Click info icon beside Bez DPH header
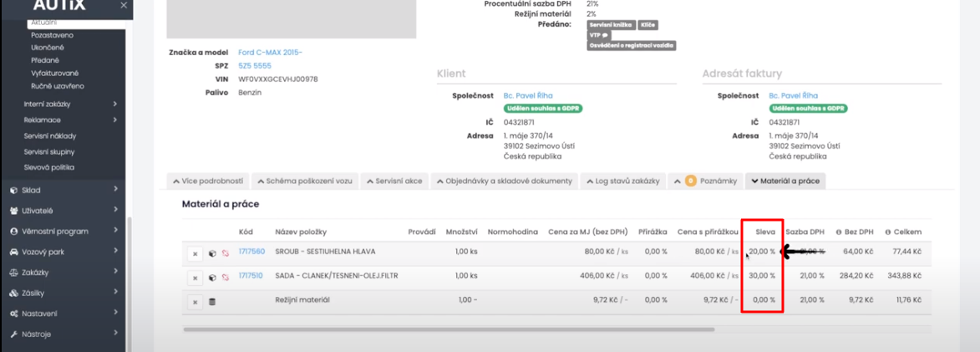This screenshot has height=352, width=980. pyautogui.click(x=838, y=232)
